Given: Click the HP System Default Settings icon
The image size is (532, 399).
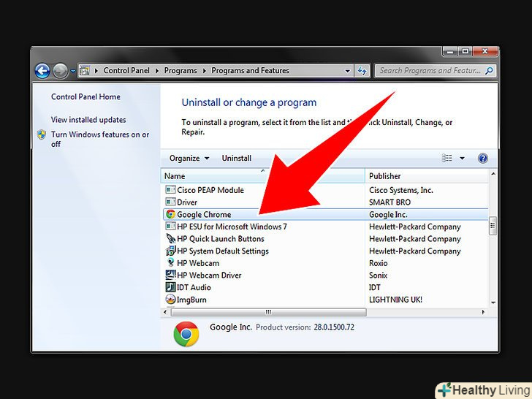Looking at the screenshot, I should click(x=170, y=251).
